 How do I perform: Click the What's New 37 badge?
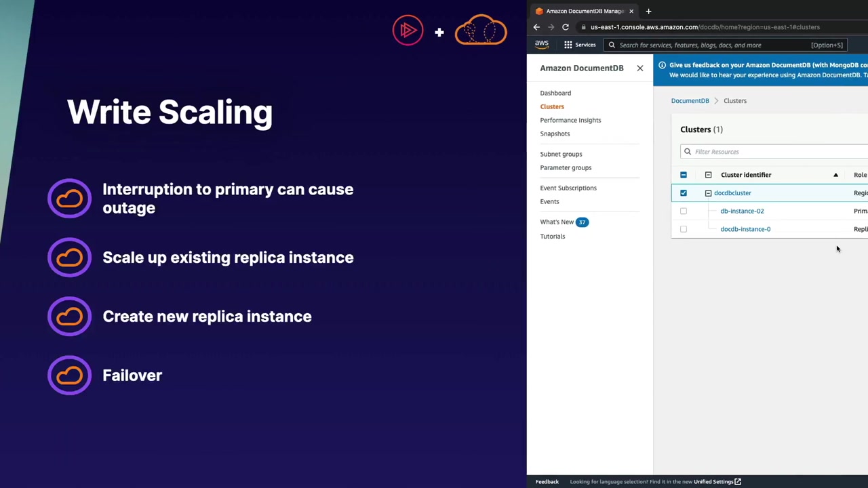tap(582, 222)
